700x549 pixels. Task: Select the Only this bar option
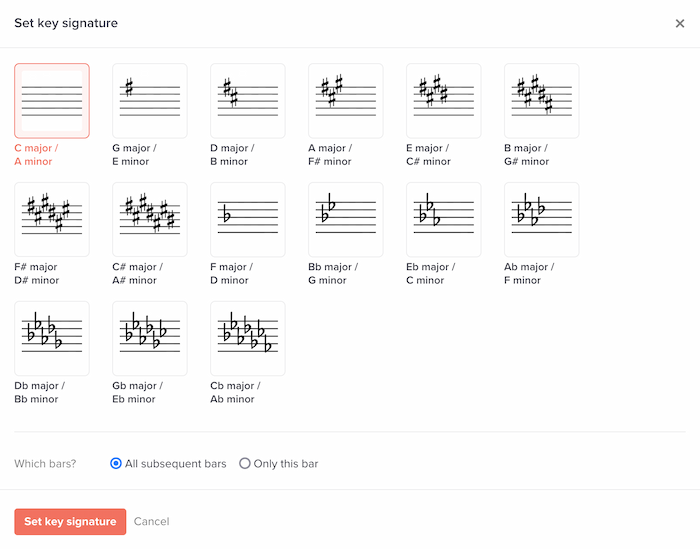point(245,464)
